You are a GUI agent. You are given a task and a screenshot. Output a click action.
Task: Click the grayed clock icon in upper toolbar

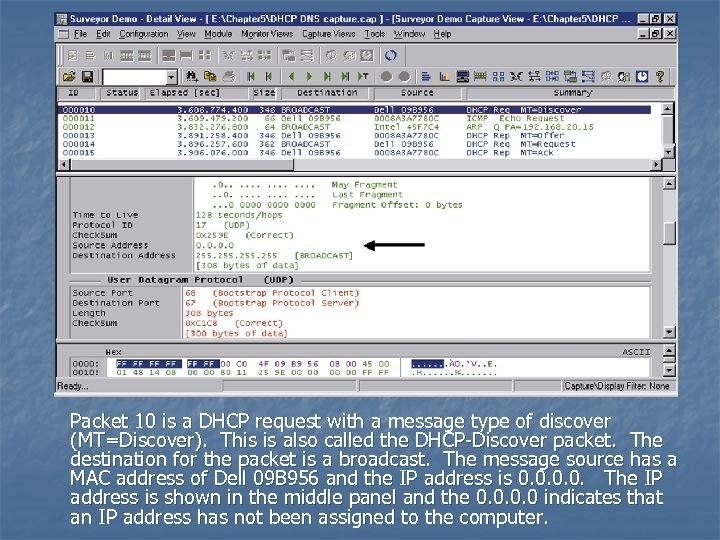point(366,56)
